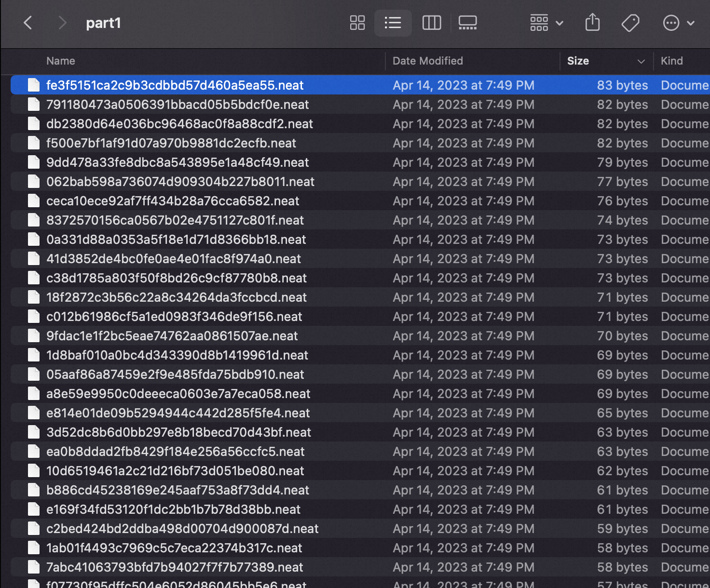The image size is (710, 588).
Task: Switch to gallery view
Action: point(467,23)
